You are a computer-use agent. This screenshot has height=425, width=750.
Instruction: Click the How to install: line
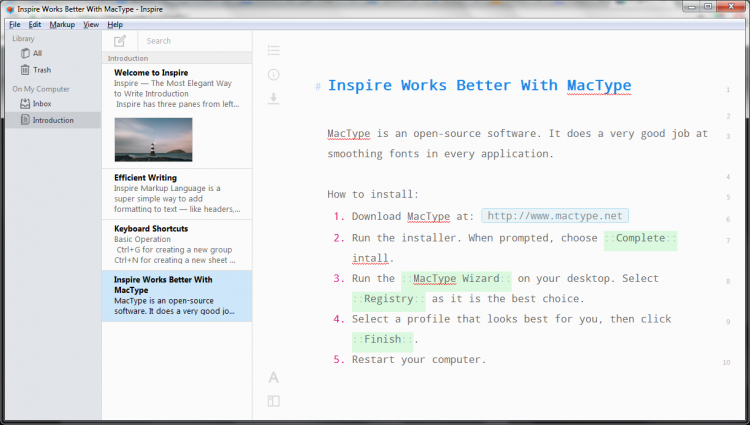pyautogui.click(x=373, y=195)
